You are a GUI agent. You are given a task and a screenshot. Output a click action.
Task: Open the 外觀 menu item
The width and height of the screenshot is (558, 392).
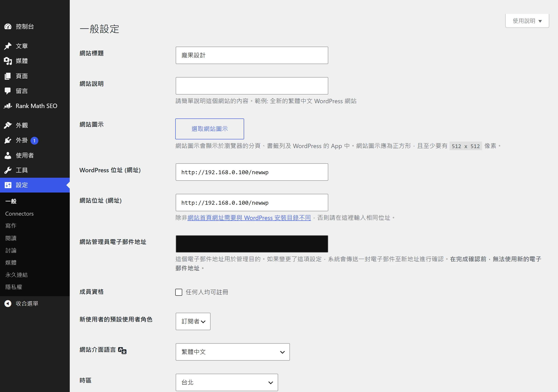click(x=35, y=125)
